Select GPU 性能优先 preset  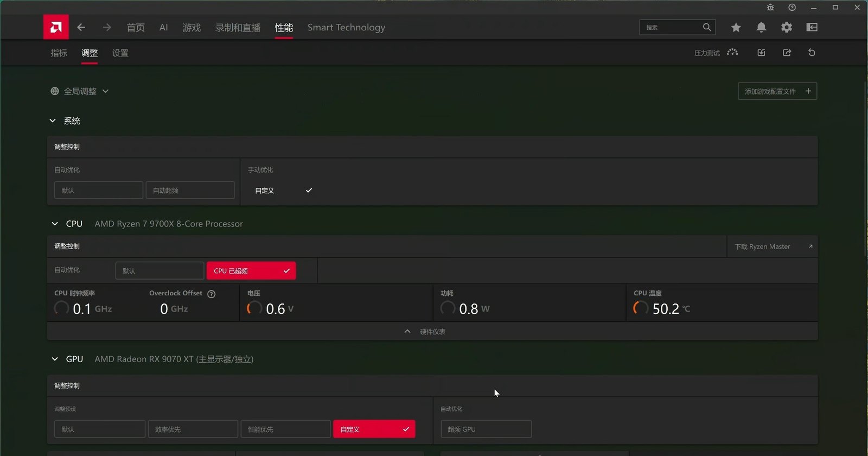tap(285, 429)
